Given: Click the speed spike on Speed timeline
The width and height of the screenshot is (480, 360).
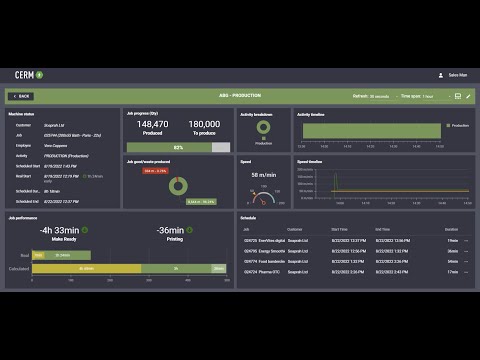Looking at the screenshot, I should tap(336, 182).
